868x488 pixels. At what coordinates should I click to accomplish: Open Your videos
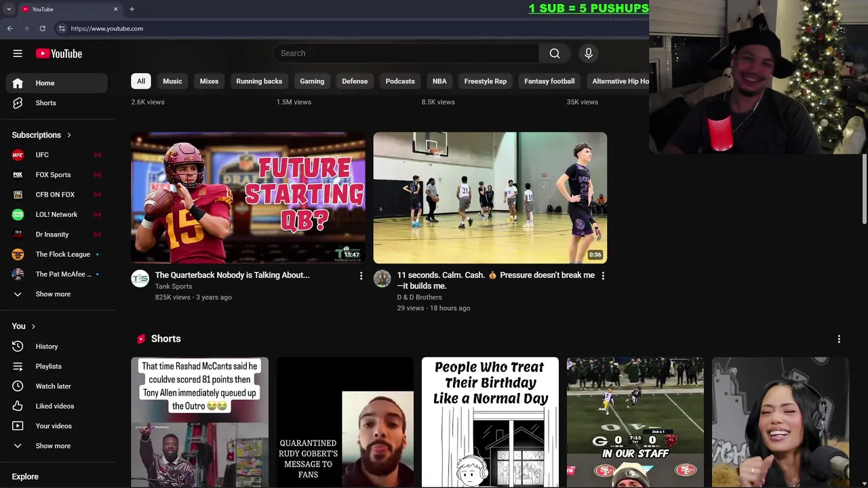[57, 426]
